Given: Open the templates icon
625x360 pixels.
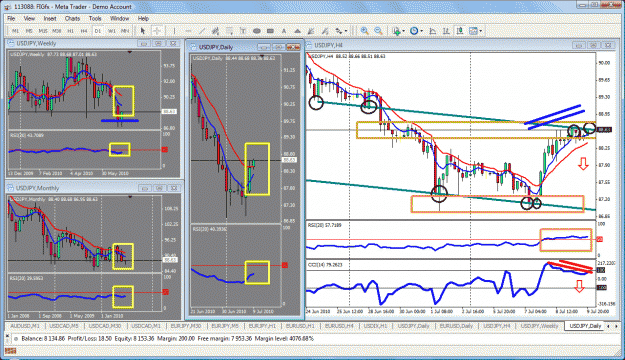Looking at the screenshot, I should [473, 31].
